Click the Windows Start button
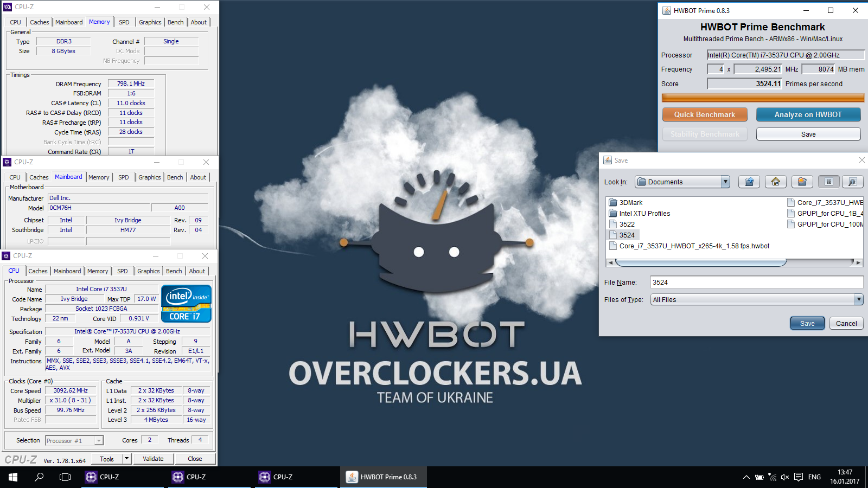 pyautogui.click(x=13, y=477)
